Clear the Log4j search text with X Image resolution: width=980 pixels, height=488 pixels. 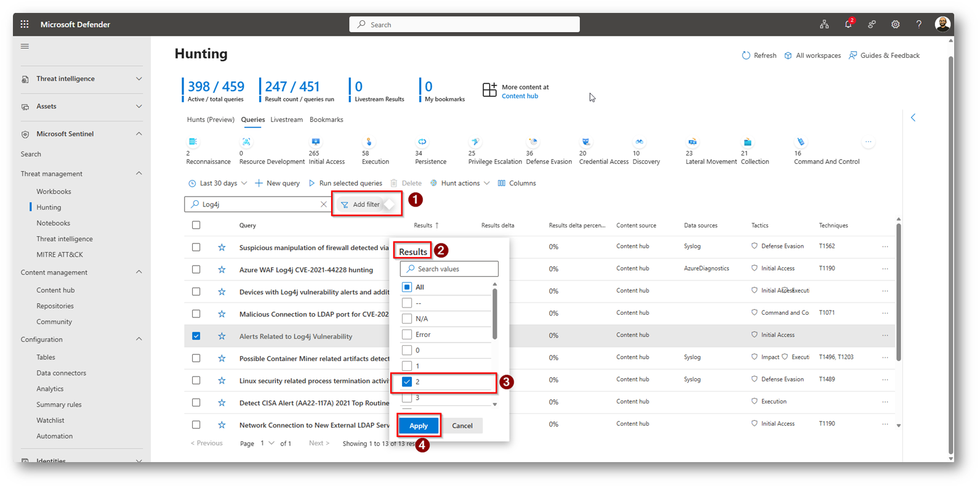323,205
